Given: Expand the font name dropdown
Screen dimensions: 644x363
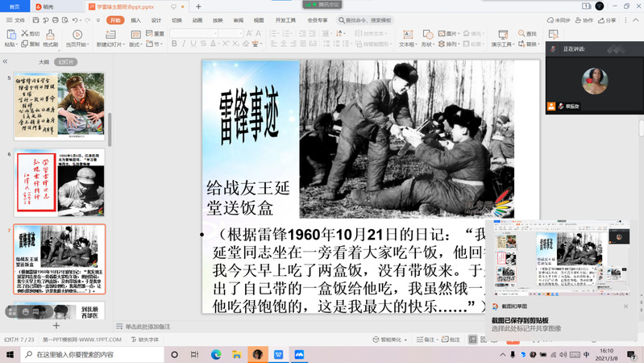Looking at the screenshot, I should pos(215,33).
